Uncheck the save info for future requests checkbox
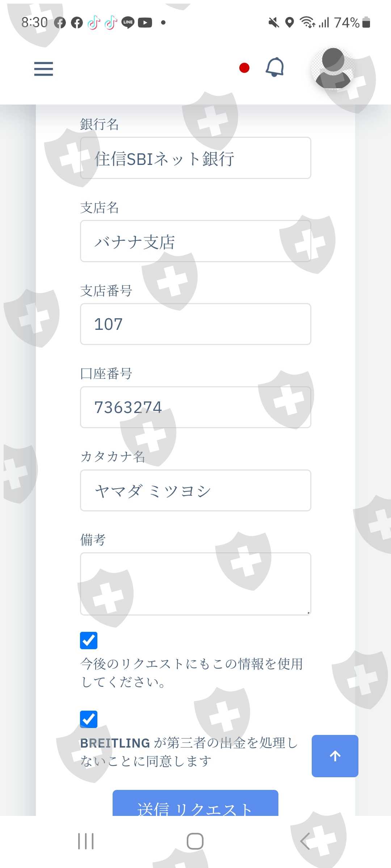Screen dimensions: 391x868 coord(89,641)
